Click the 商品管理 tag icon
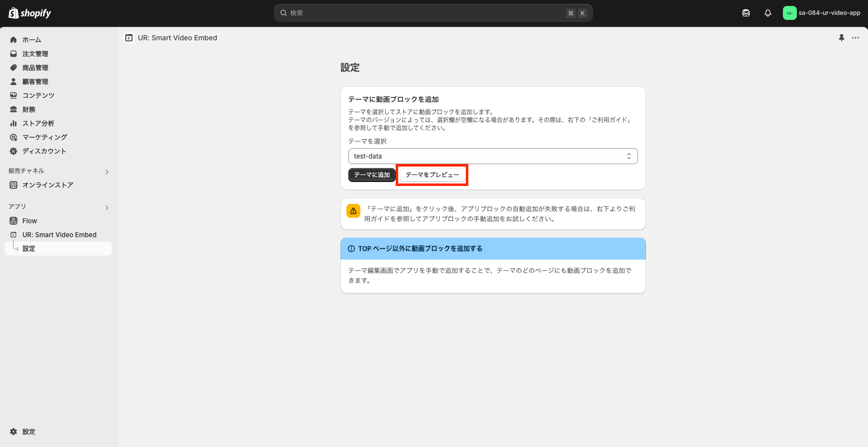Viewport: 868px width, 447px height. [x=13, y=68]
